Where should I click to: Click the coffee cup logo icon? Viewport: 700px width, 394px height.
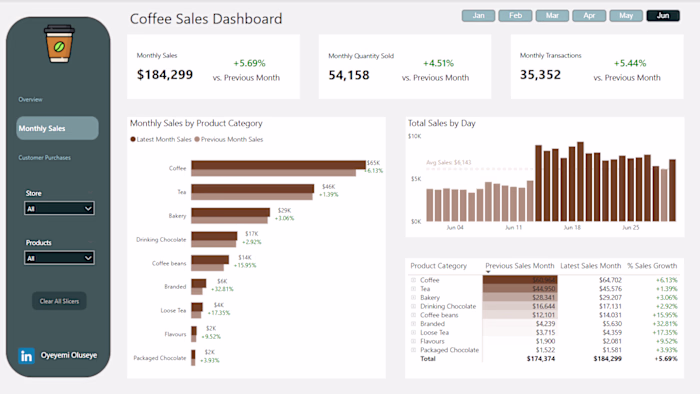[59, 44]
